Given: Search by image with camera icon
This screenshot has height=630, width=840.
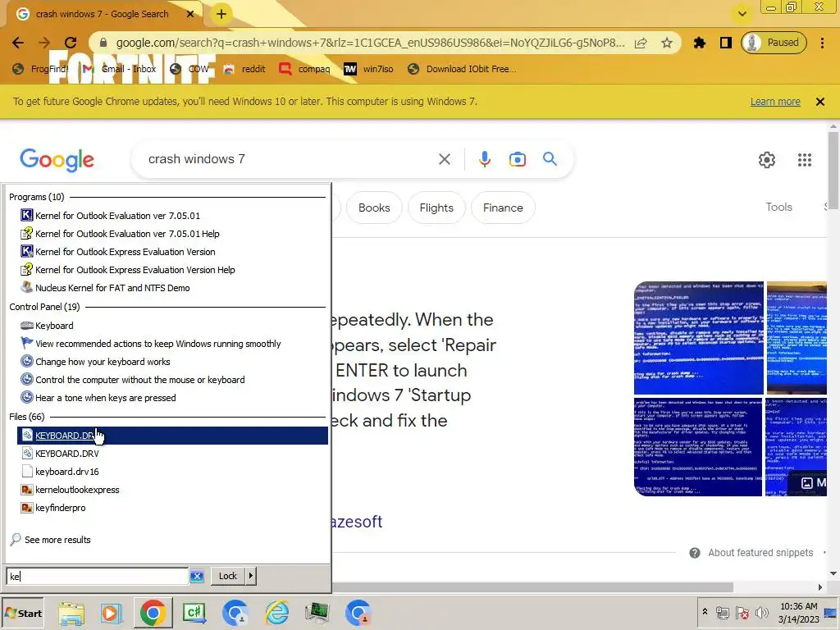Looking at the screenshot, I should 517,159.
